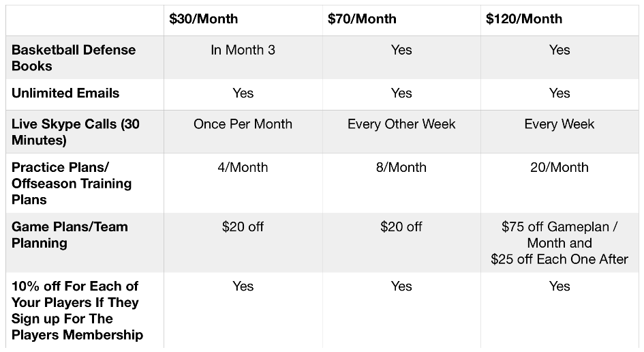Click the $120/Month column header

coord(523,19)
